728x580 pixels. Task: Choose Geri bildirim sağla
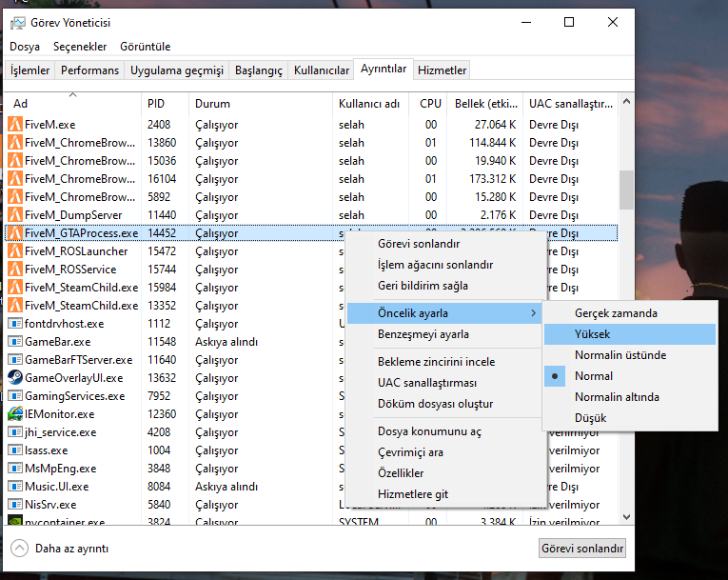click(444, 286)
